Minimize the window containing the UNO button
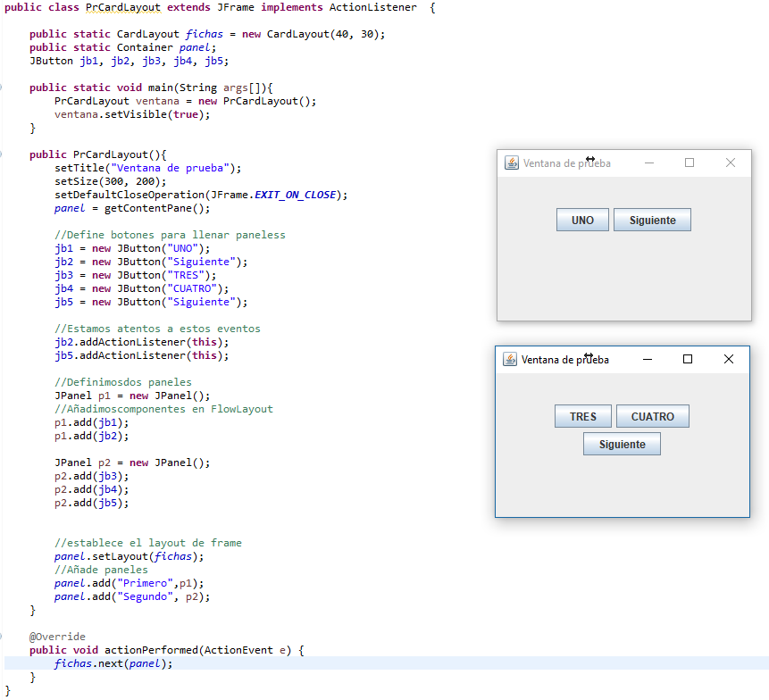Screen dimensions: 769x700 [x=649, y=163]
